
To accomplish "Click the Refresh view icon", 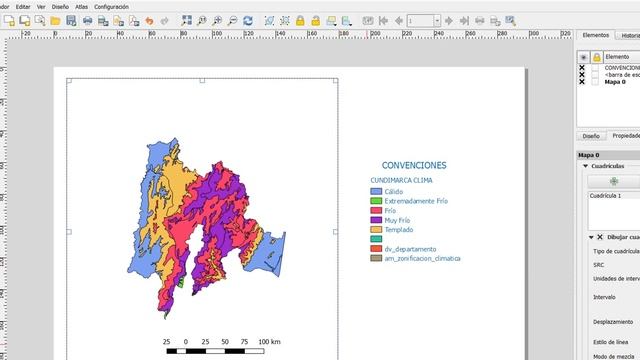I will pyautogui.click(x=248, y=20).
